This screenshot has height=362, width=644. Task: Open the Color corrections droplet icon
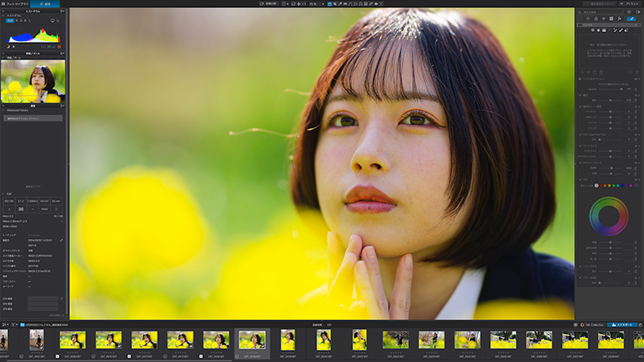click(596, 19)
